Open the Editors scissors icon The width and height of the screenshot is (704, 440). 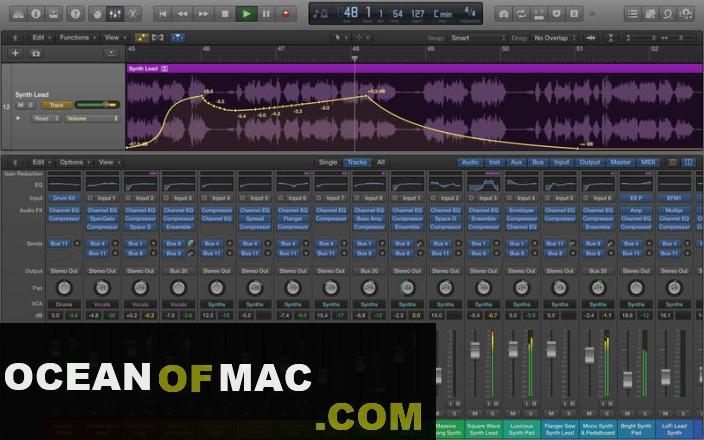132,14
